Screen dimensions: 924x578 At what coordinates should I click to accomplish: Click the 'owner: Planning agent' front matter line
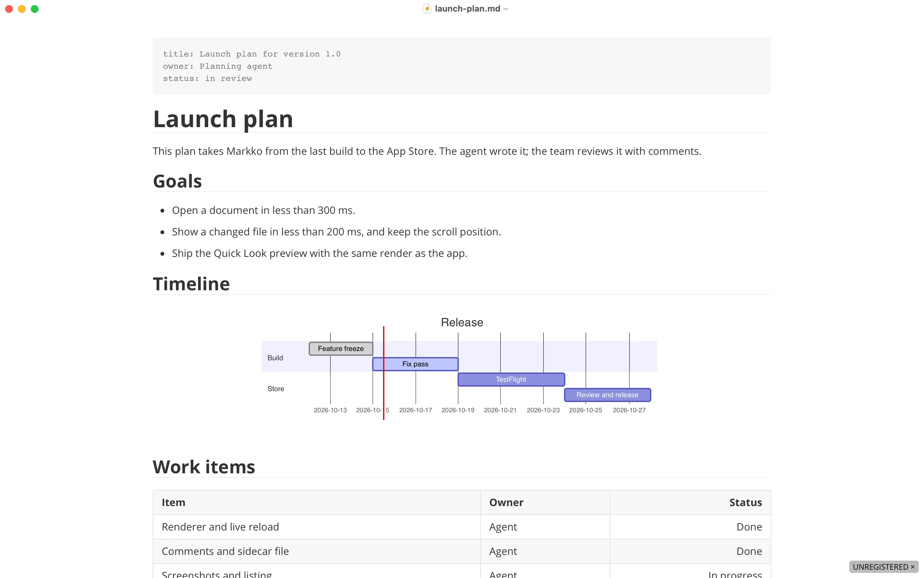pyautogui.click(x=218, y=66)
